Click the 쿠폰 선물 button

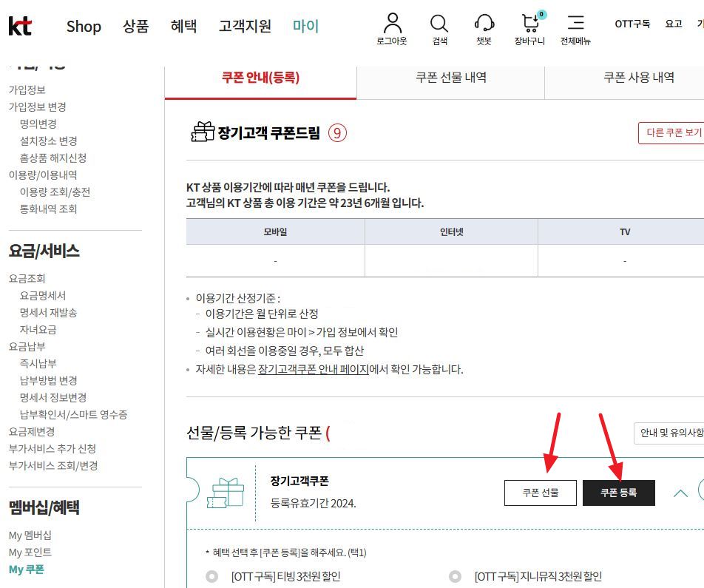[540, 493]
